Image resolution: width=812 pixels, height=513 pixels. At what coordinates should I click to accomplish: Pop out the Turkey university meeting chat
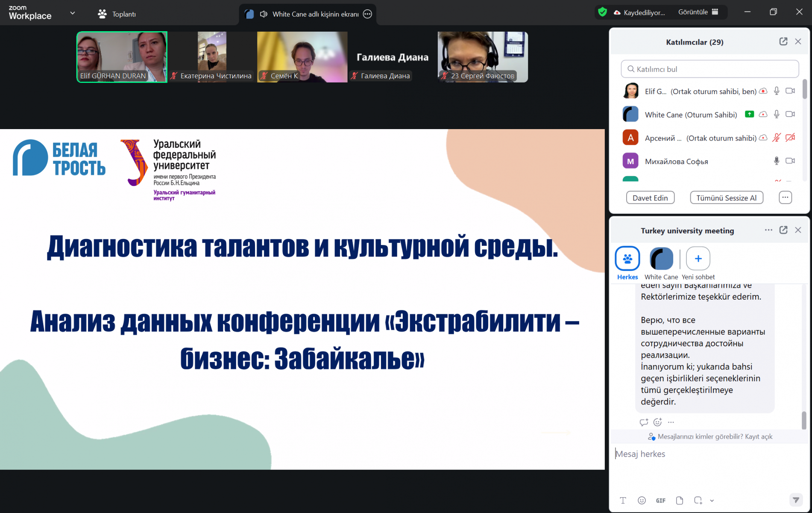coord(783,230)
